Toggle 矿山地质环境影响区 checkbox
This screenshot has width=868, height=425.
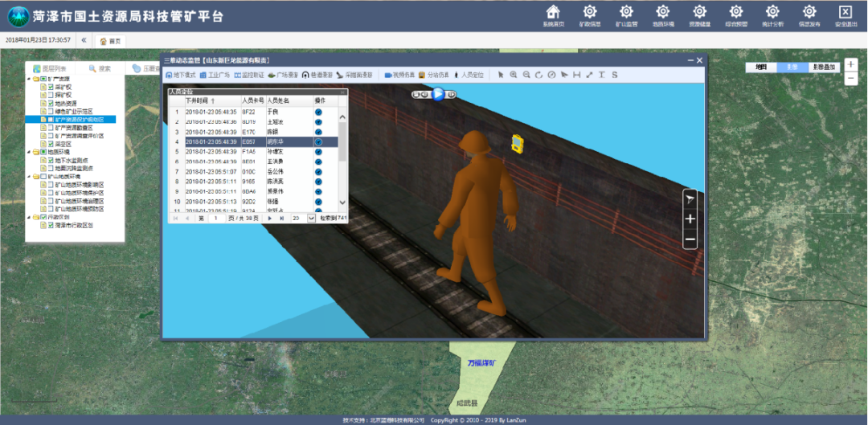pyautogui.click(x=51, y=184)
